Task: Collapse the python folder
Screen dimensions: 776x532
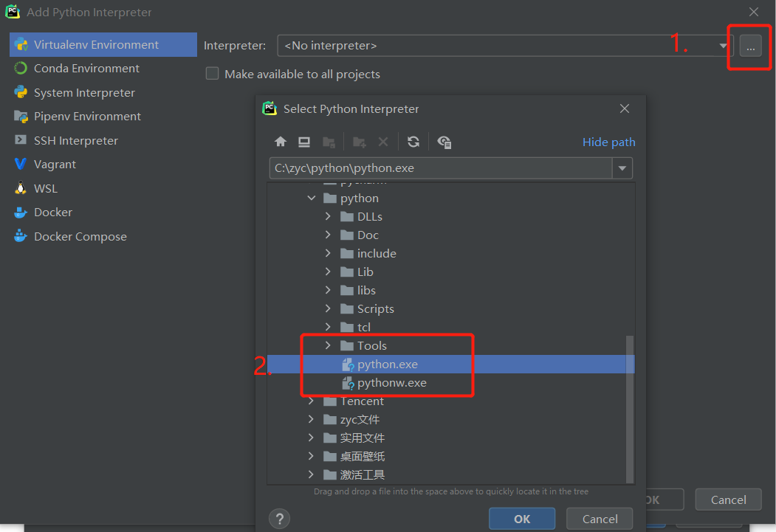Action: (312, 198)
